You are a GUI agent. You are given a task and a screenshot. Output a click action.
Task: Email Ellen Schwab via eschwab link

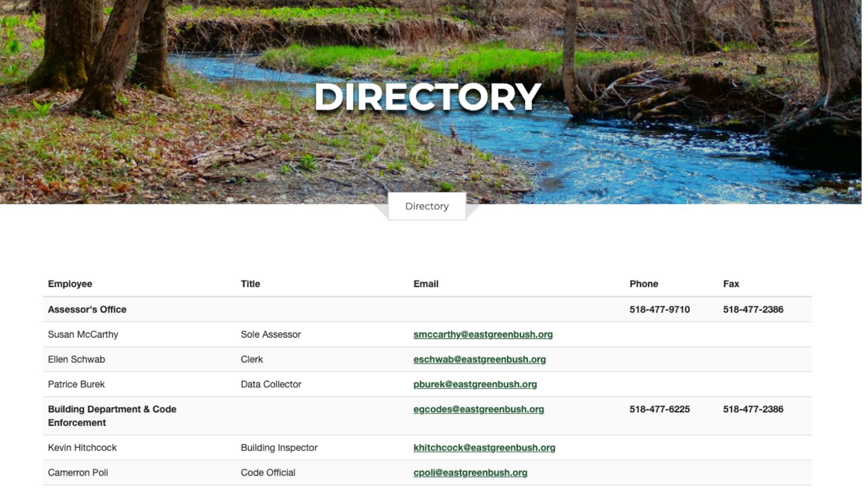pyautogui.click(x=479, y=359)
